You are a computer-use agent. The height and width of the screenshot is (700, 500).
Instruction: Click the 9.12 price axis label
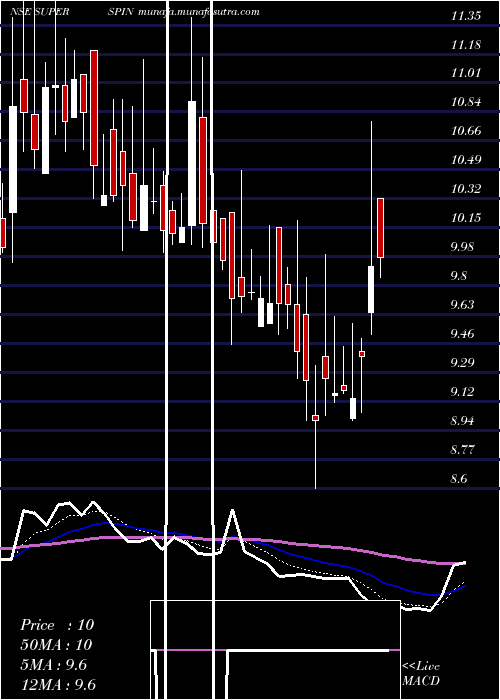click(x=463, y=392)
